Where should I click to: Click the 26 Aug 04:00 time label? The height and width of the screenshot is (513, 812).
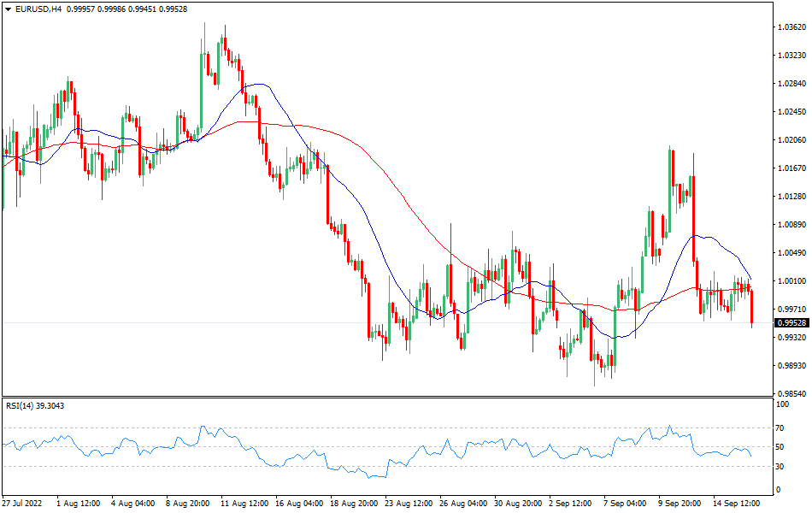[x=463, y=504]
